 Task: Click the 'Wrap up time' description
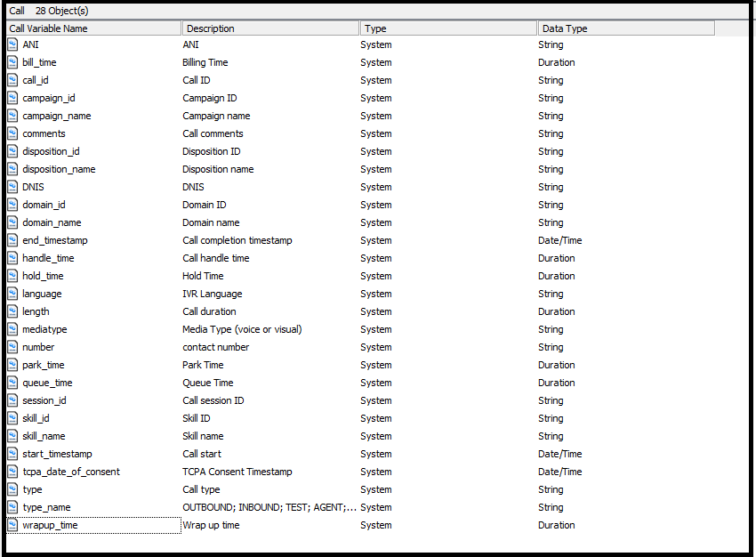tap(211, 526)
